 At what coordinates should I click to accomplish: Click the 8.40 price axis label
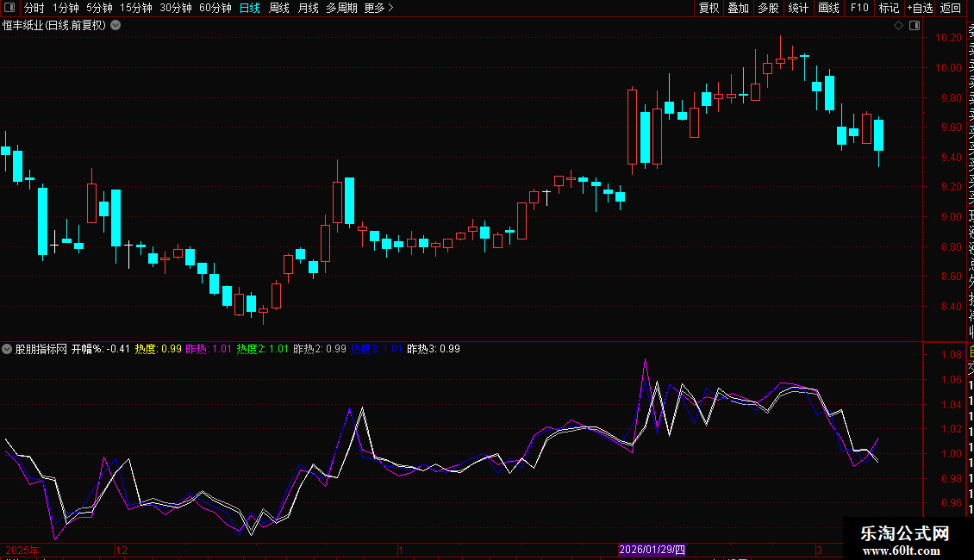click(x=951, y=307)
